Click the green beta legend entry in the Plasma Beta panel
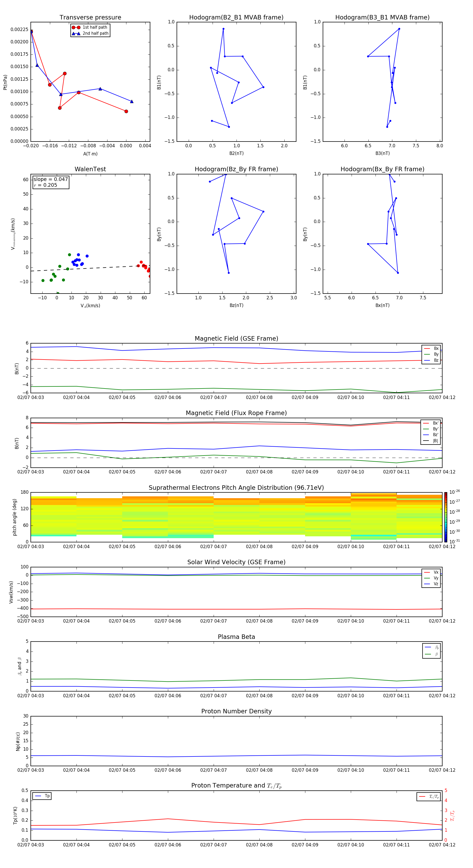The width and height of the screenshot is (473, 868). tap(431, 654)
